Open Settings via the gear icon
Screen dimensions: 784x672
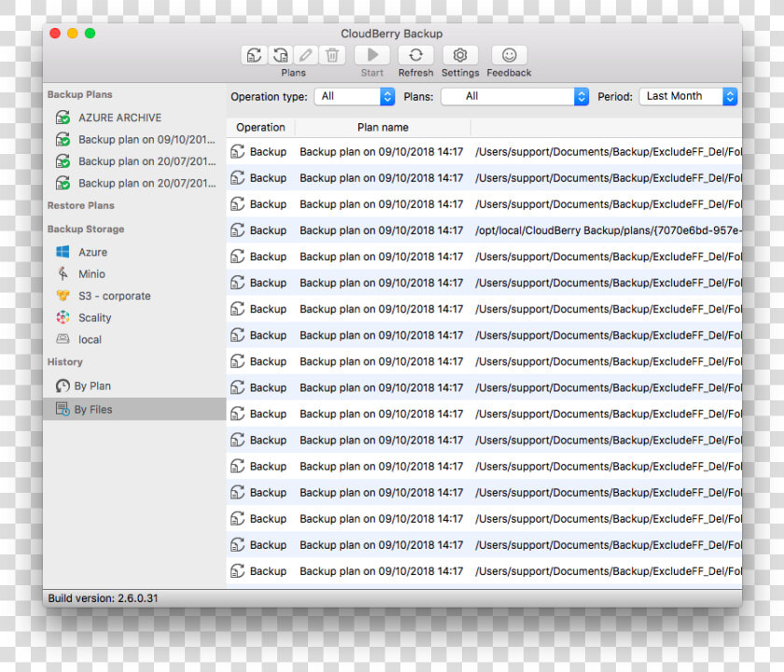pyautogui.click(x=460, y=55)
